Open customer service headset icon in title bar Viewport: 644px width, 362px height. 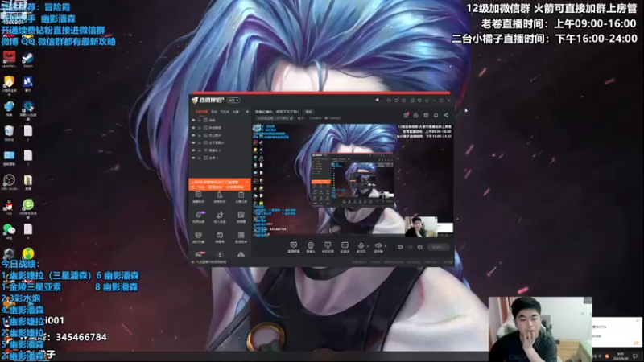tap(389, 100)
